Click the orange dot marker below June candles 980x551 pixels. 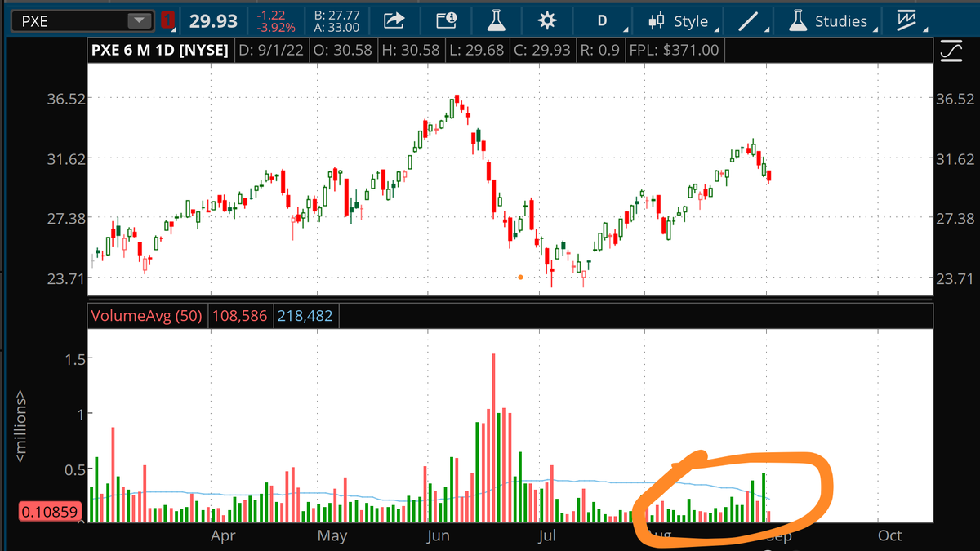tap(521, 278)
